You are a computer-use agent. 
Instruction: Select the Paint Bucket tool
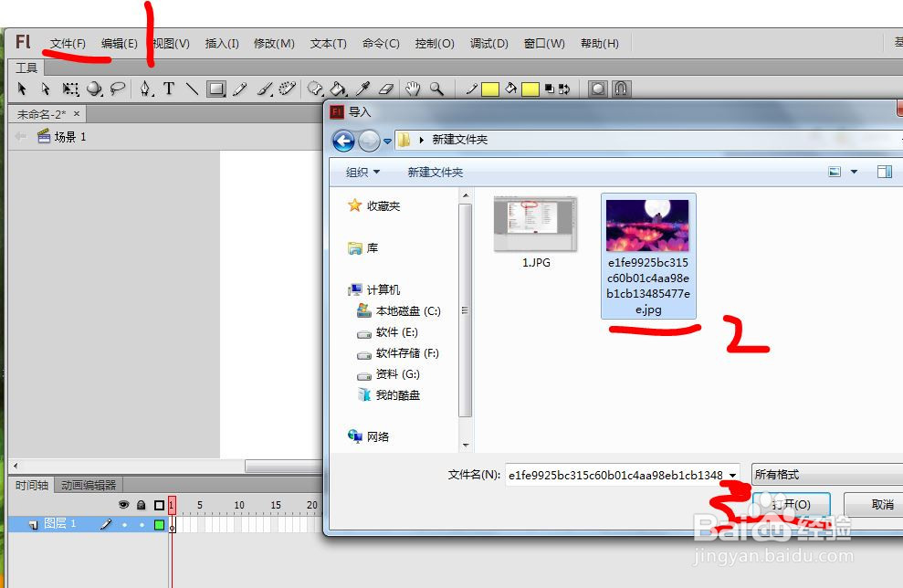tap(339, 89)
